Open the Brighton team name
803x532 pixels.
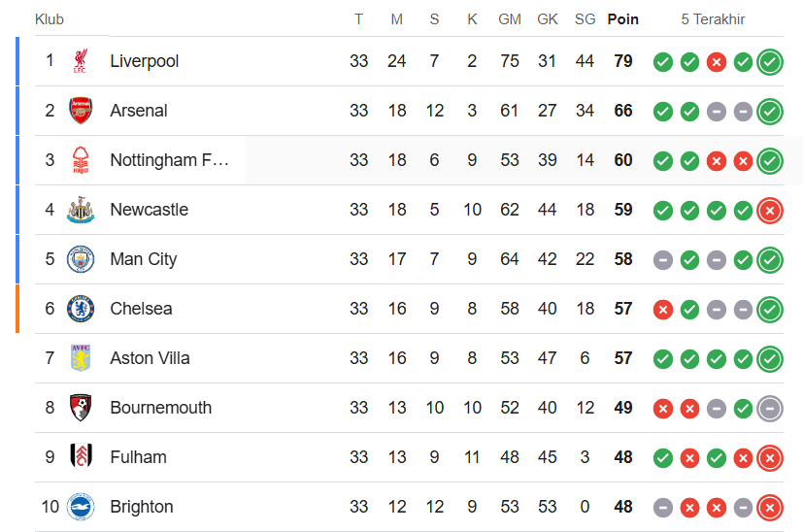142,507
